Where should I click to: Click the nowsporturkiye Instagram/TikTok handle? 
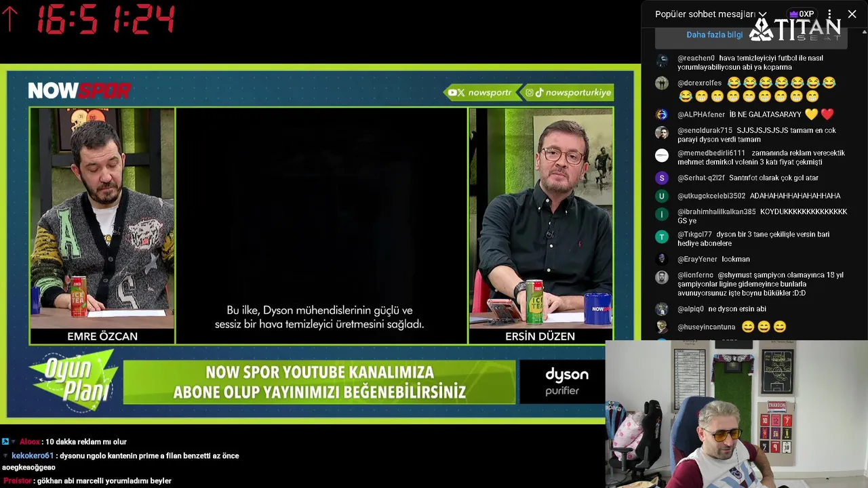569,92
